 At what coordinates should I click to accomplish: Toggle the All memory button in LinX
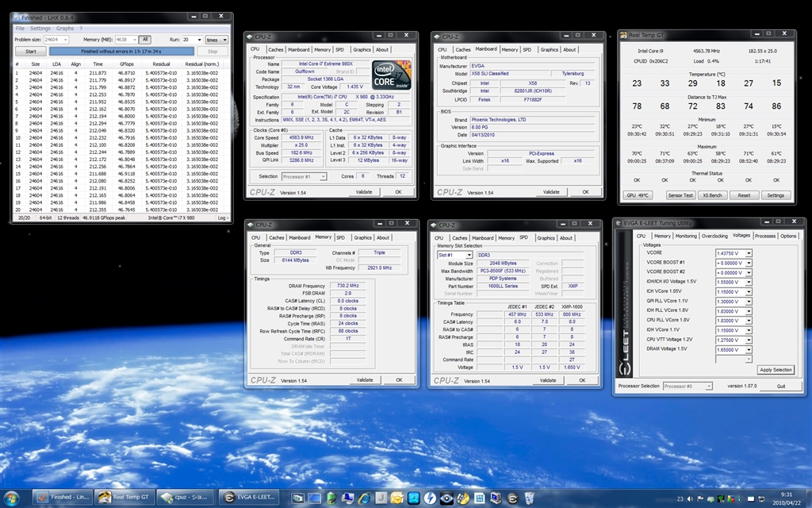[x=145, y=39]
